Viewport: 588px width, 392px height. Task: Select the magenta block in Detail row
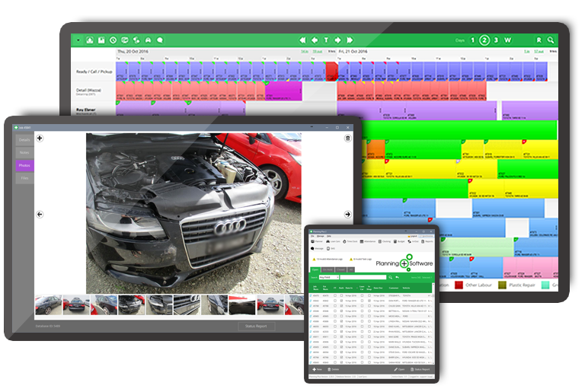click(284, 91)
